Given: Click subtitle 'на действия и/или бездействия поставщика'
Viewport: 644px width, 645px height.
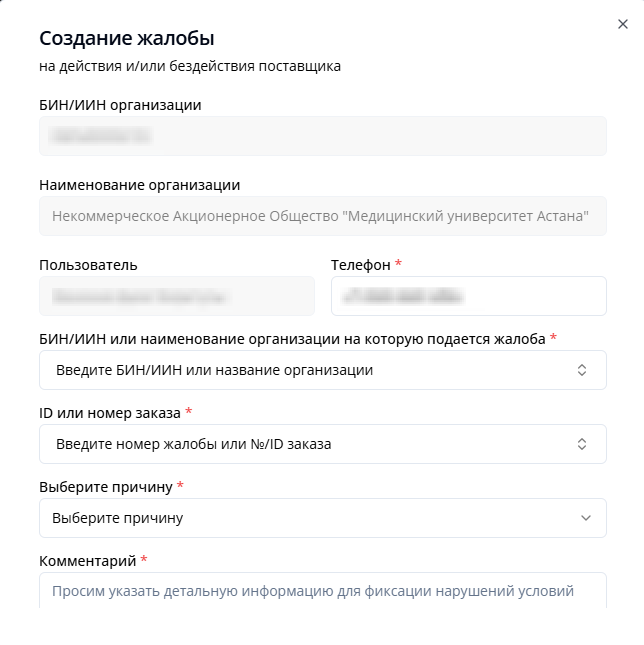Looking at the screenshot, I should point(190,67).
